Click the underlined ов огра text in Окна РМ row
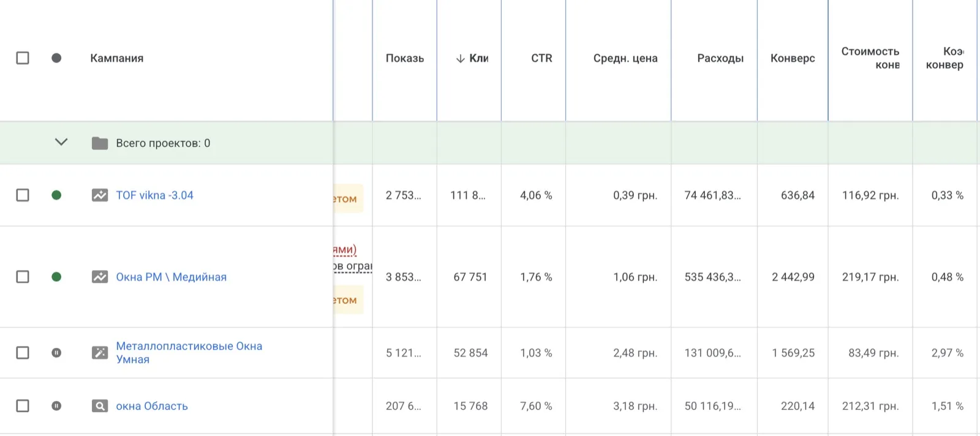The image size is (980, 436). coord(353,266)
